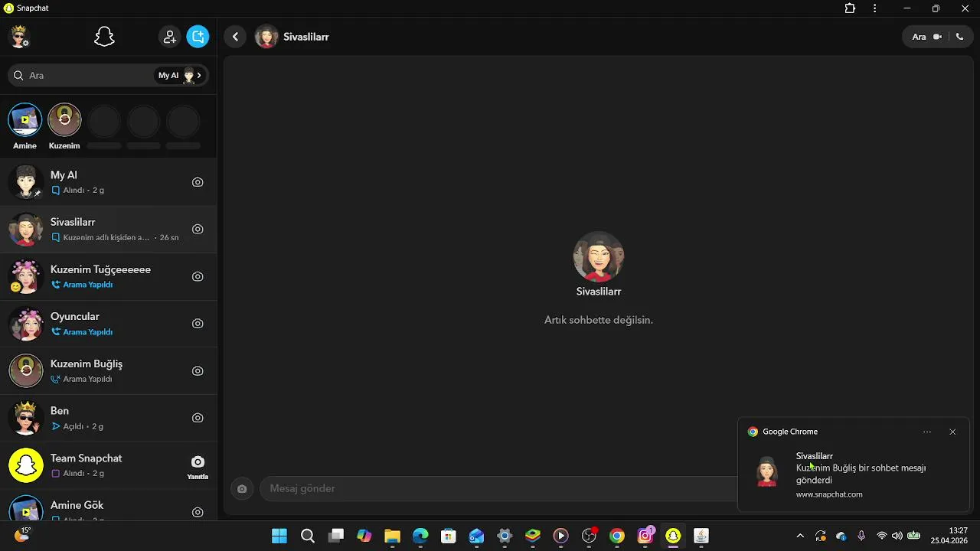Open Task View on the taskbar
The image size is (980, 551).
(336, 536)
